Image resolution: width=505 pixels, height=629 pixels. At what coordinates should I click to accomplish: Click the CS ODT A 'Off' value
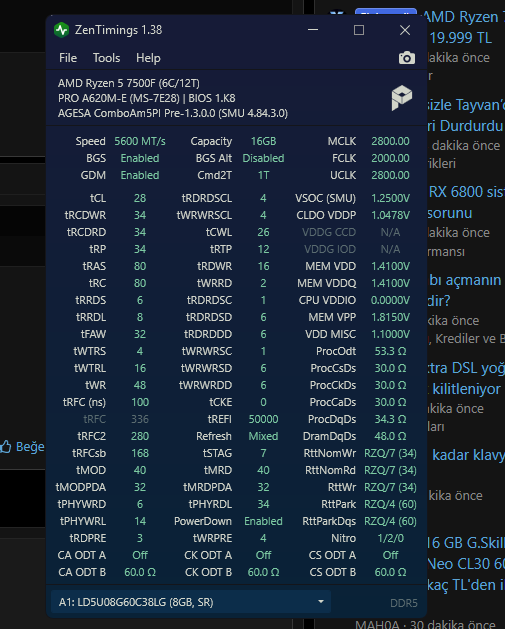point(390,555)
